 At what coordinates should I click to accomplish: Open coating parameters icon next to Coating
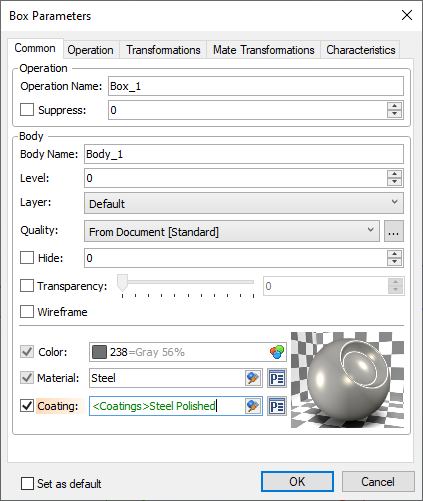(277, 406)
